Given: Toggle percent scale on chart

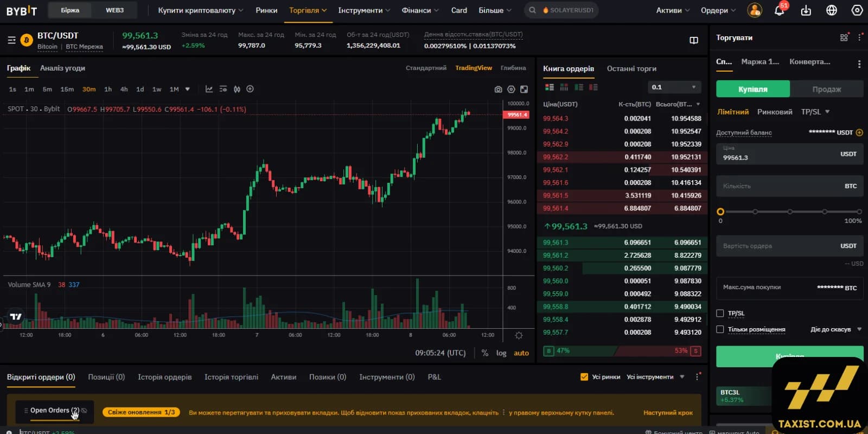Looking at the screenshot, I should (484, 353).
